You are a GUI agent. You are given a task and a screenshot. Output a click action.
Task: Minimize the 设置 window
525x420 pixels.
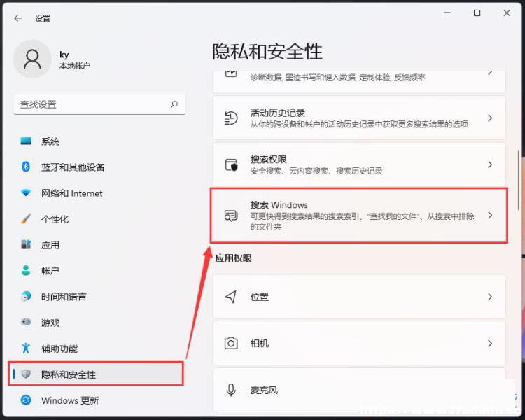[x=447, y=13]
